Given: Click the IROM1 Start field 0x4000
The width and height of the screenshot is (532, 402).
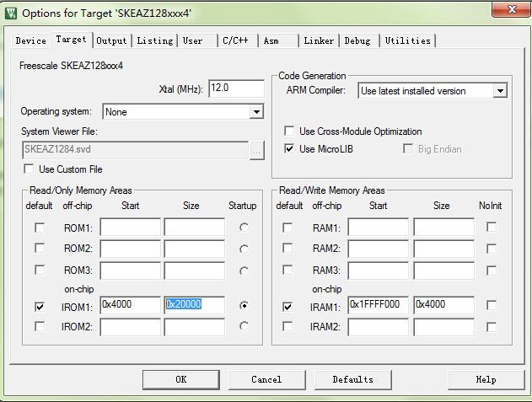Looking at the screenshot, I should [x=131, y=305].
